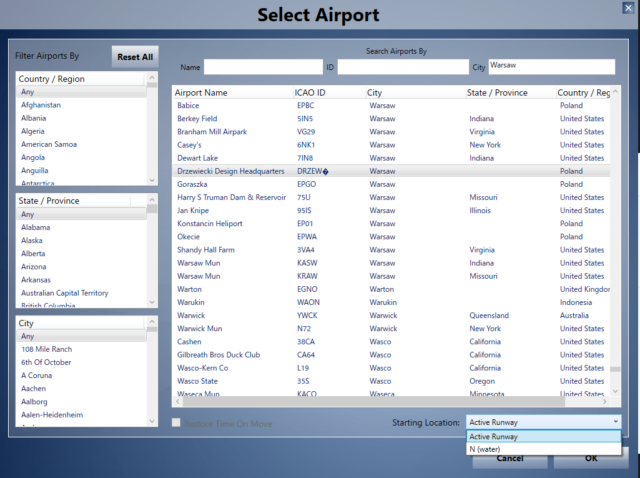Filter by Afghanistan in Country list
Viewport: 640px width, 478px height.
point(41,105)
